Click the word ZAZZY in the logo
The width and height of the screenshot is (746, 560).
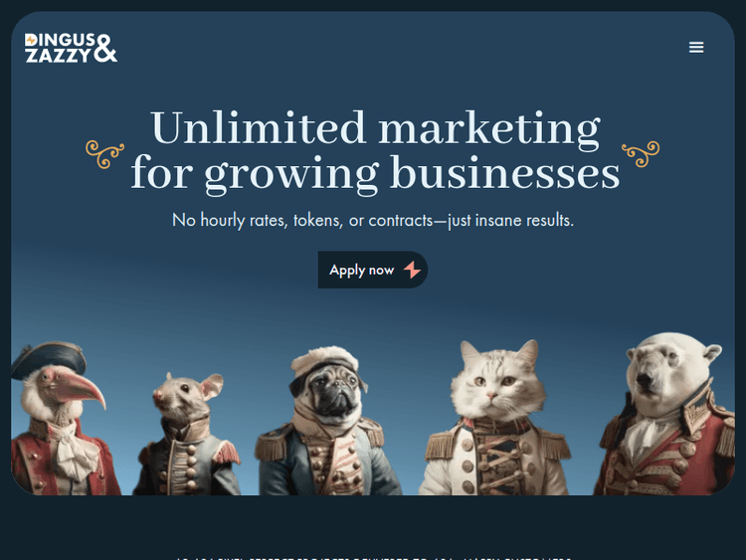[58, 55]
